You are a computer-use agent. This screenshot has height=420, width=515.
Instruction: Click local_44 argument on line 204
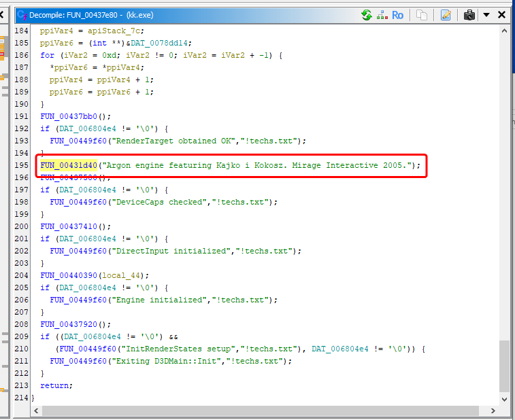pyautogui.click(x=121, y=275)
